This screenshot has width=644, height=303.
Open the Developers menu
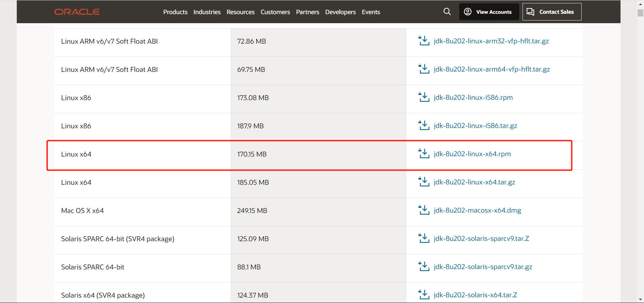[340, 12]
